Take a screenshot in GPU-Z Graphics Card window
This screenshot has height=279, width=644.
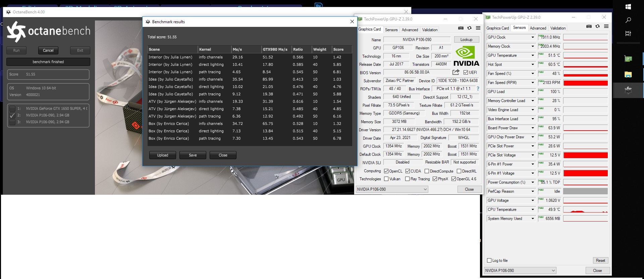[x=461, y=28]
